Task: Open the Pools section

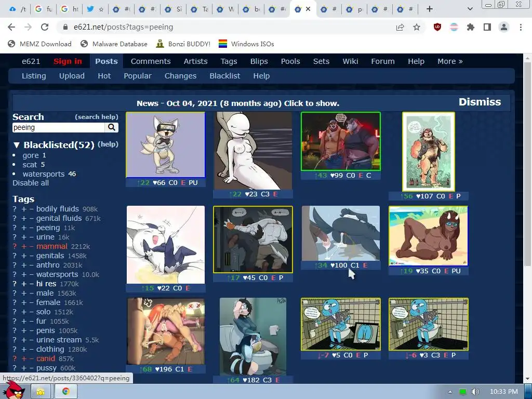Action: pyautogui.click(x=290, y=61)
